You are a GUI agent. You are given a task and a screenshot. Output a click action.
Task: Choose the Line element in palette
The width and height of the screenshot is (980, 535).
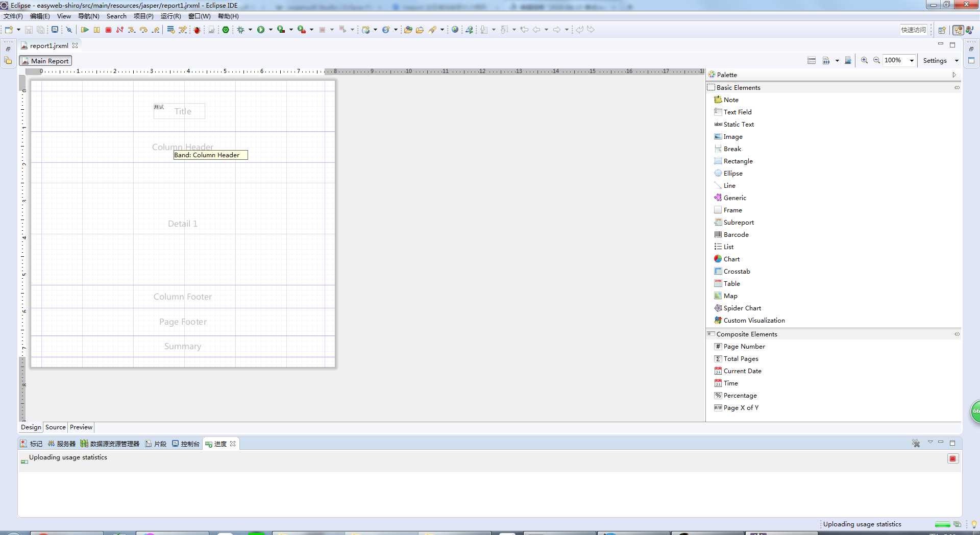(725, 185)
